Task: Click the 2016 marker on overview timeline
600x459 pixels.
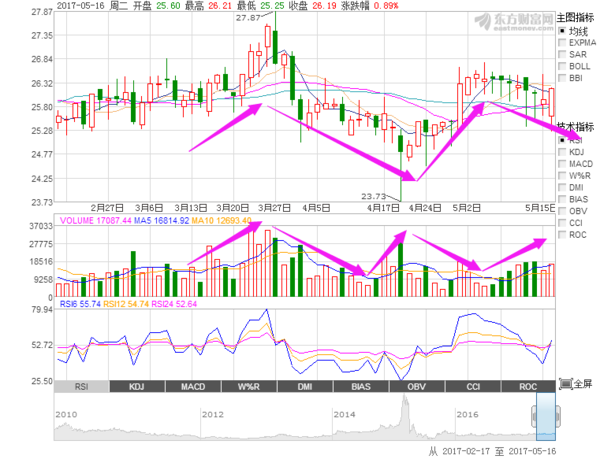Action: click(x=467, y=415)
